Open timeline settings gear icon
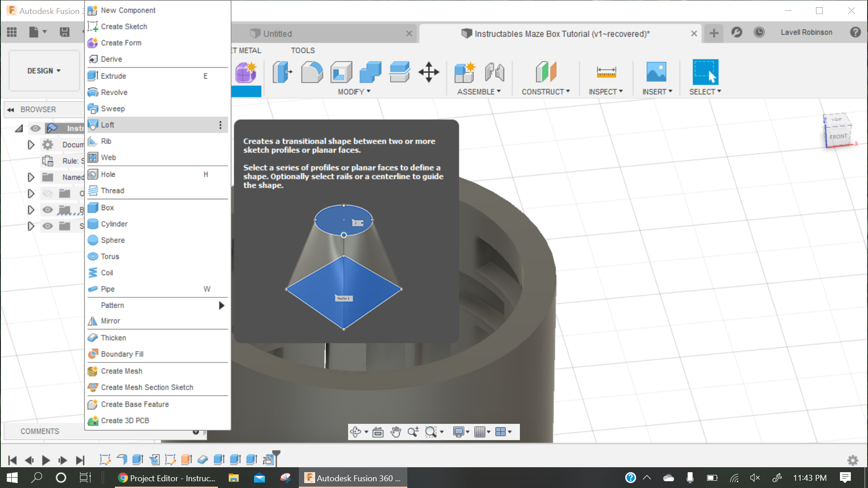Screen dimensions: 868x488 [x=853, y=460]
